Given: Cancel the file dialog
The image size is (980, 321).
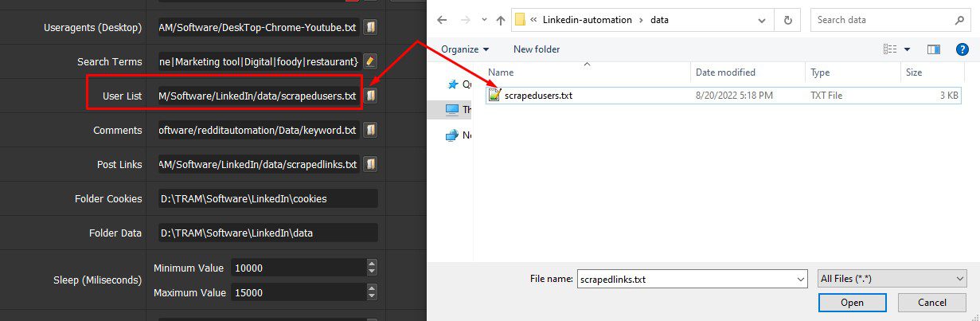Looking at the screenshot, I should [932, 303].
